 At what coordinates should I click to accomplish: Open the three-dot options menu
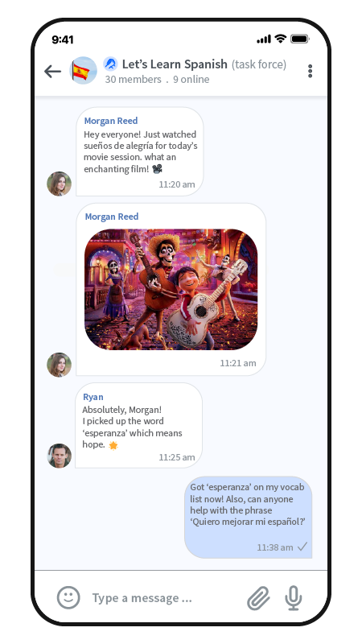(x=310, y=71)
